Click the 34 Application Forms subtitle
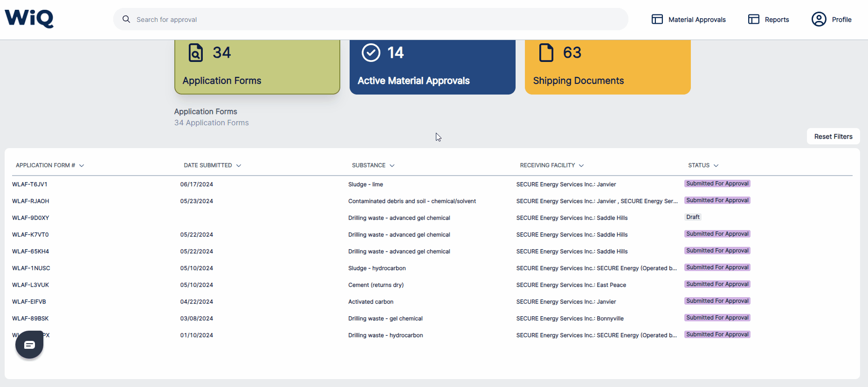868x387 pixels. click(212, 123)
